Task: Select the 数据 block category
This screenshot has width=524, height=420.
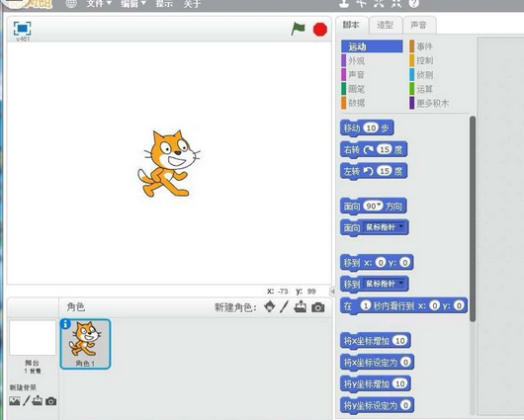Action: 372,103
